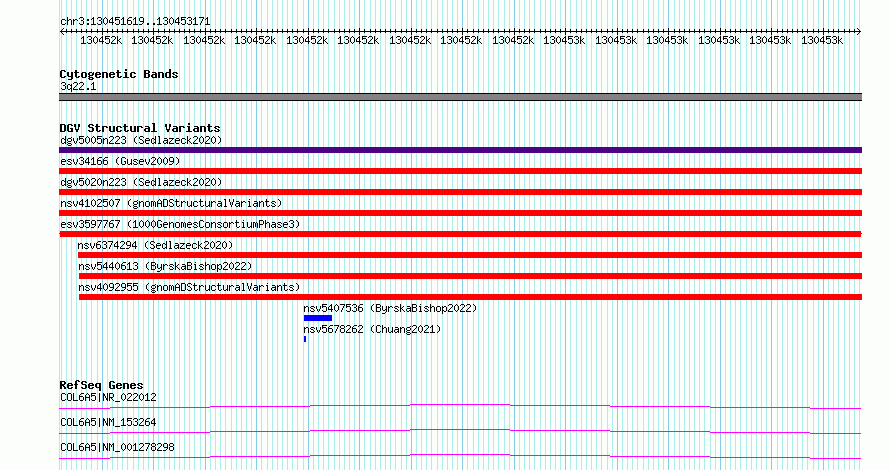The width and height of the screenshot is (890, 470).
Task: Open nsv5440613 (ByrskaBishop2022) label
Action: point(165,266)
